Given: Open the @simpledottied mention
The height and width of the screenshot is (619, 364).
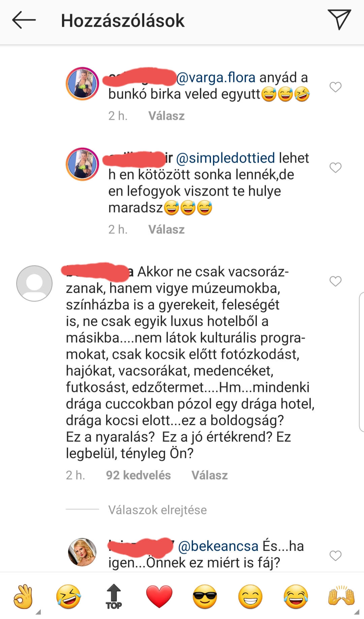Looking at the screenshot, I should pos(225,158).
